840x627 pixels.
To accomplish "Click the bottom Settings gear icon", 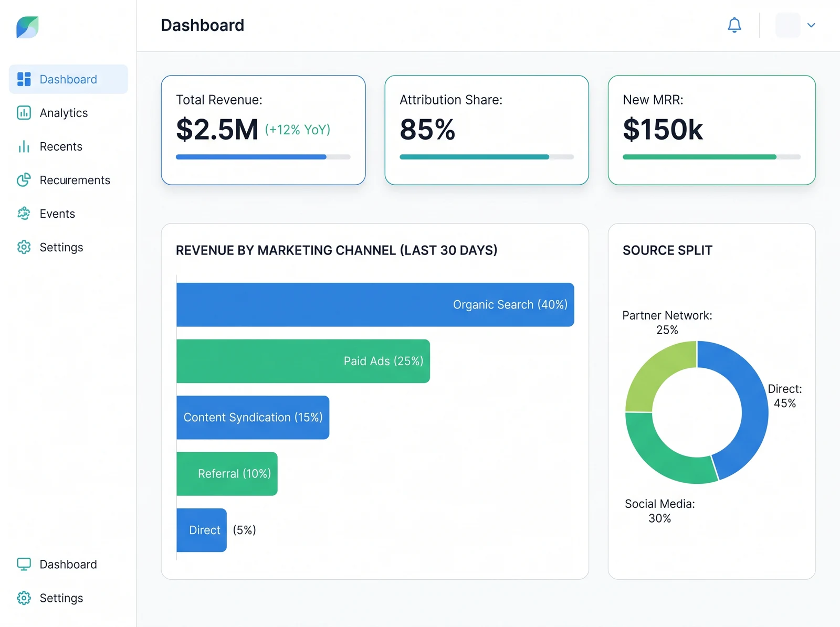I will (x=24, y=598).
